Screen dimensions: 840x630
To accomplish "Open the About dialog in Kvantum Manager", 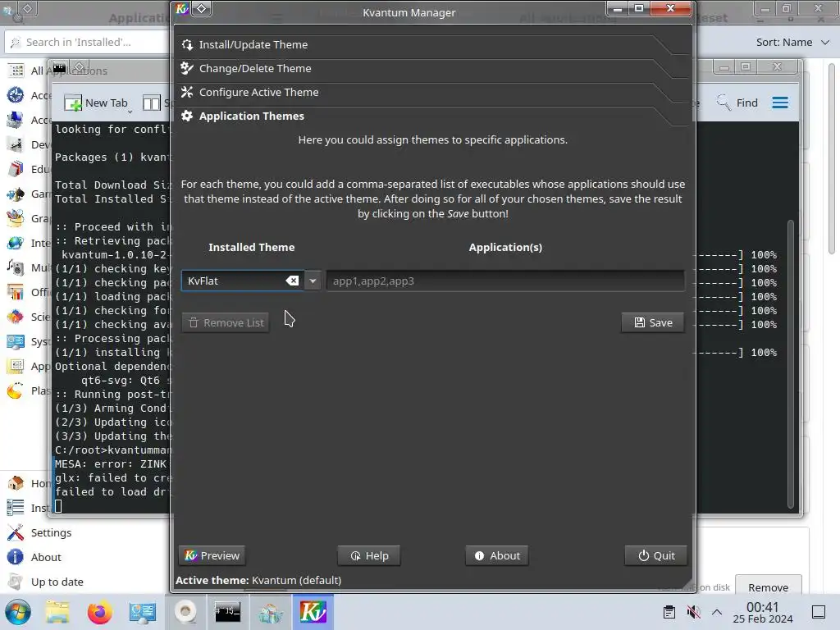I will click(497, 555).
